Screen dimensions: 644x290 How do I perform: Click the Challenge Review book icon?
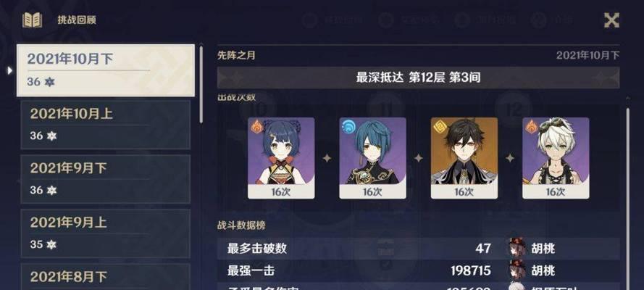32,20
